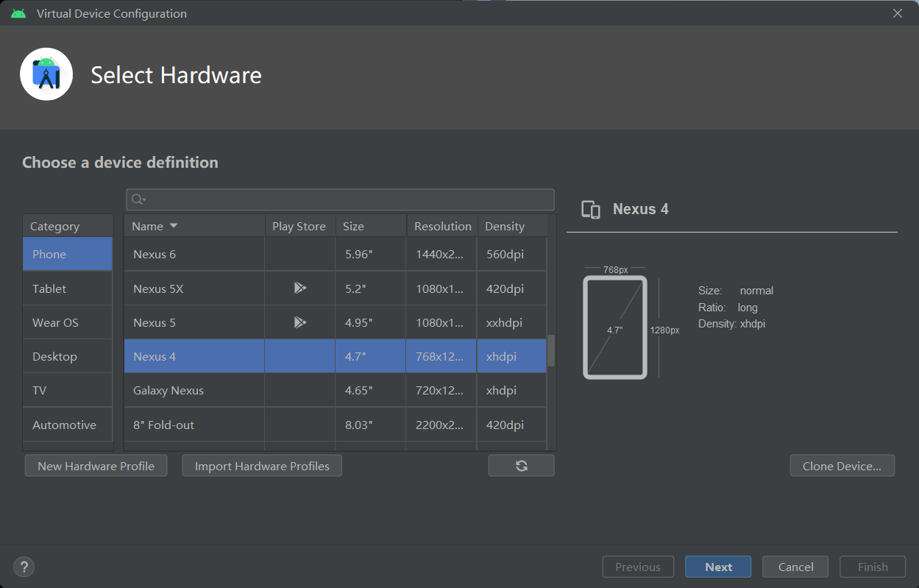
Task: Click the question mark help icon
Action: tap(24, 567)
